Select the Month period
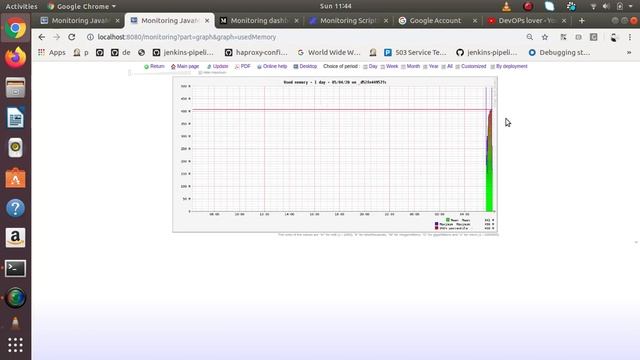Viewport: 640px width, 360px height. click(410, 66)
